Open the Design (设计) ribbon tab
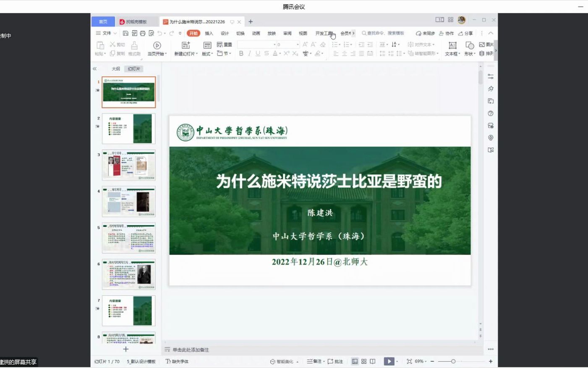This screenshot has height=368, width=588. click(225, 33)
